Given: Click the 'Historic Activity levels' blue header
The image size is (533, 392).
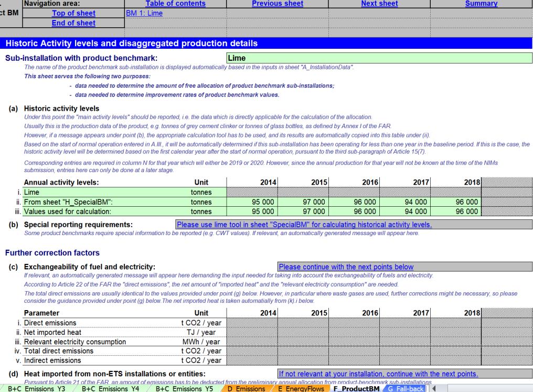Looking at the screenshot, I should [266, 43].
